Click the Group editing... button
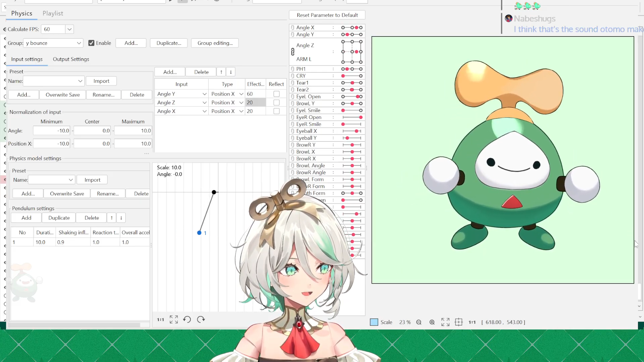644x362 pixels. (215, 43)
